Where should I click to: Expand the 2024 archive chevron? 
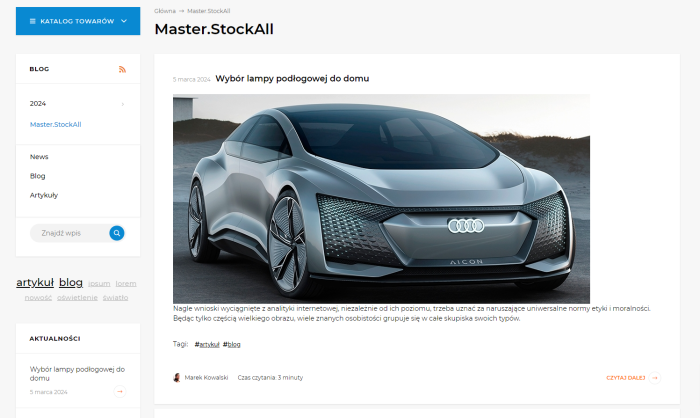[x=123, y=103]
